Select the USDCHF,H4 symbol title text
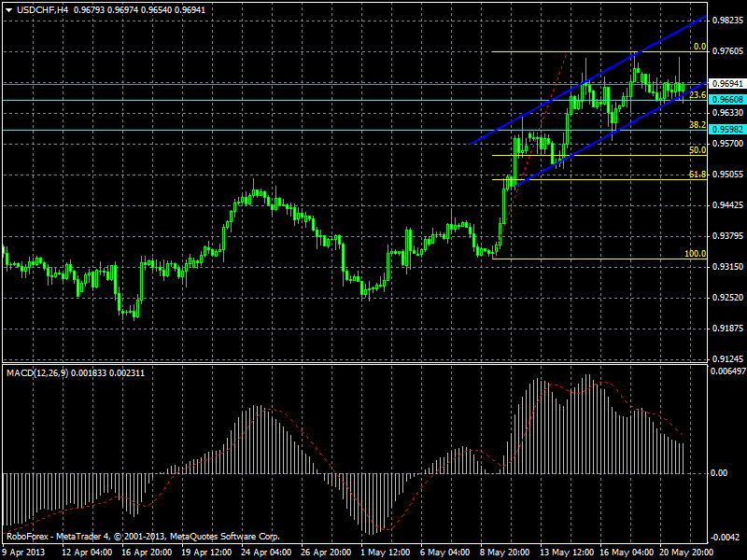747x560 pixels. tap(42, 9)
